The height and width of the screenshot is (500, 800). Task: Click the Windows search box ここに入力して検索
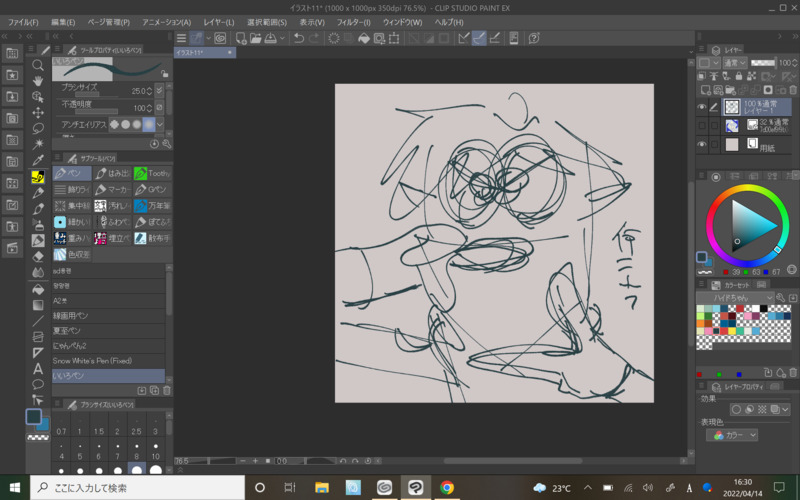(x=138, y=488)
